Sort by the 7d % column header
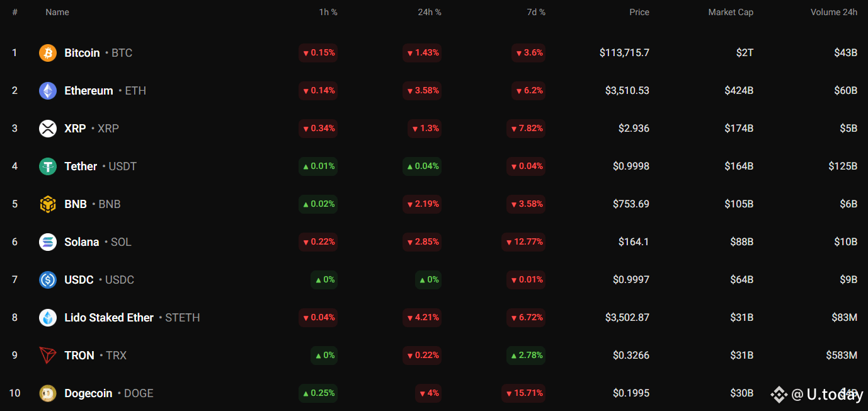868x411 pixels. [x=536, y=12]
